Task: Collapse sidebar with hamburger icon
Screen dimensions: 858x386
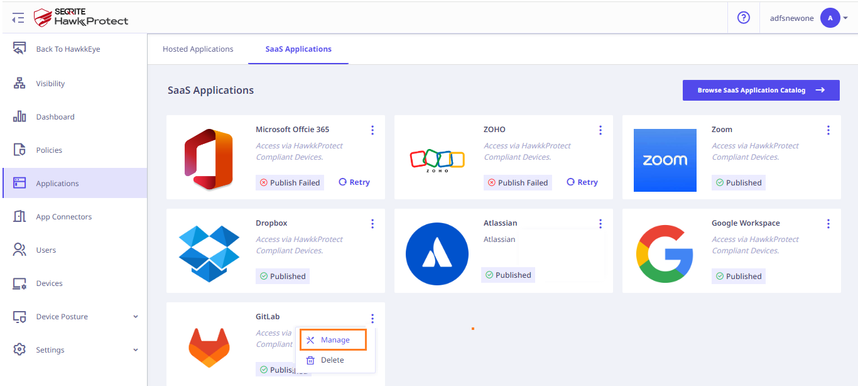Action: tap(18, 18)
